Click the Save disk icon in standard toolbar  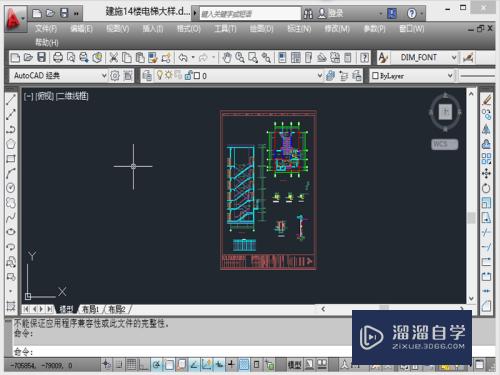(41, 58)
